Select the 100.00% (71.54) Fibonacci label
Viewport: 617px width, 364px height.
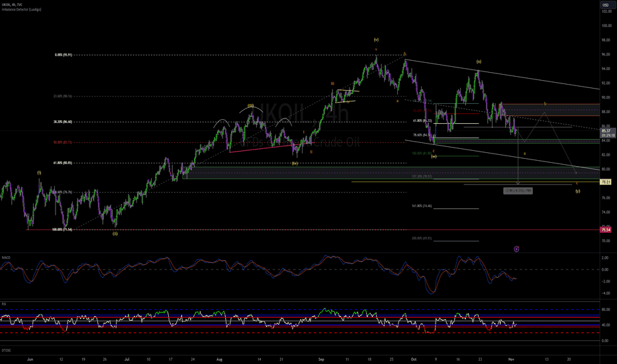(x=62, y=230)
